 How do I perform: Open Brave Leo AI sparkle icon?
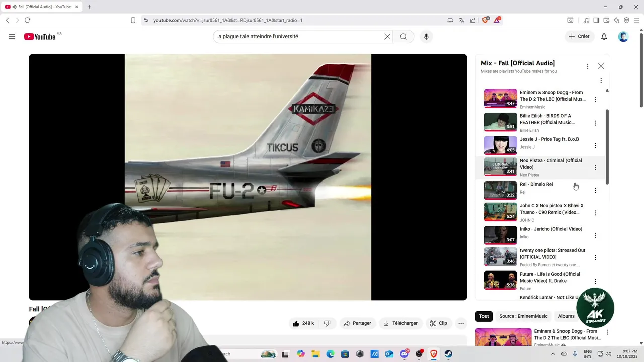616,20
